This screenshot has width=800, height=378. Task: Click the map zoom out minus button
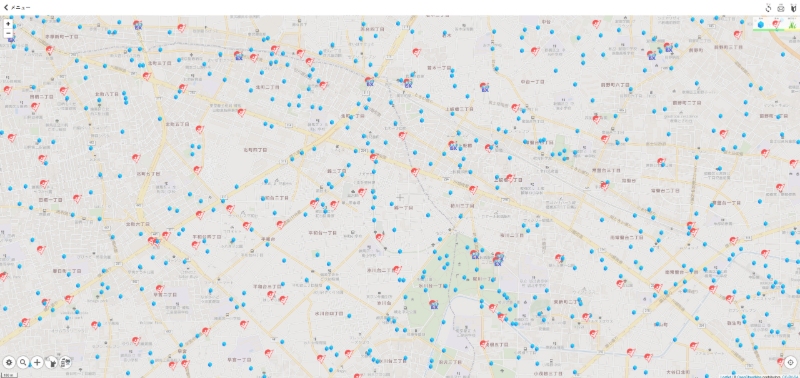pos(8,33)
